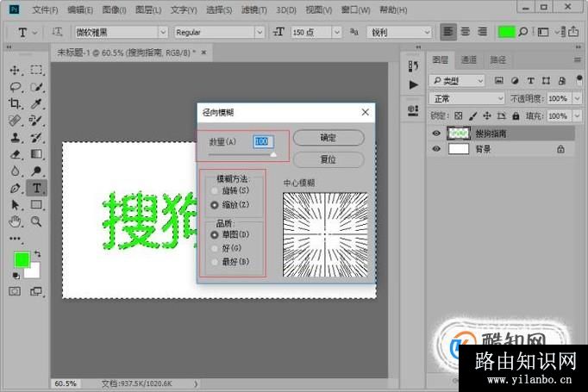Click 复位 in the 径向模糊 dialog
Viewport: 588px width, 392px height.
coord(328,159)
